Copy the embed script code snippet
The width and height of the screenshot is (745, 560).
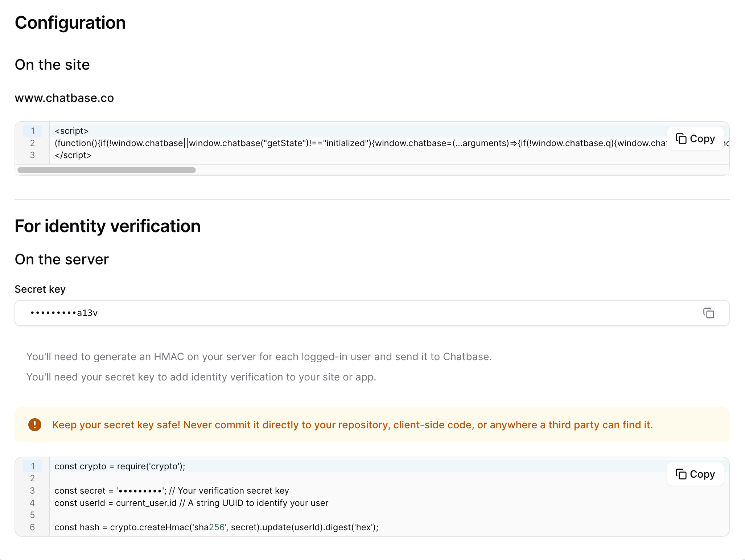[695, 139]
